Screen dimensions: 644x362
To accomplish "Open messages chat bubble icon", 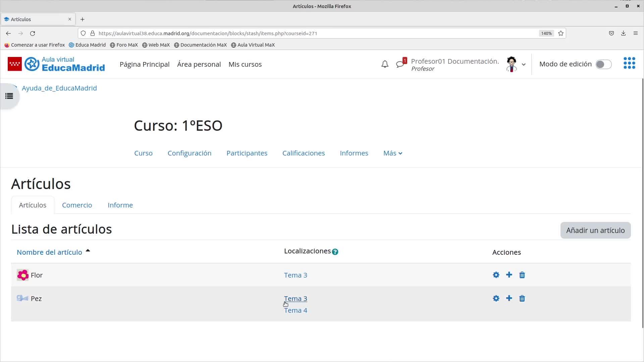I will tap(399, 64).
